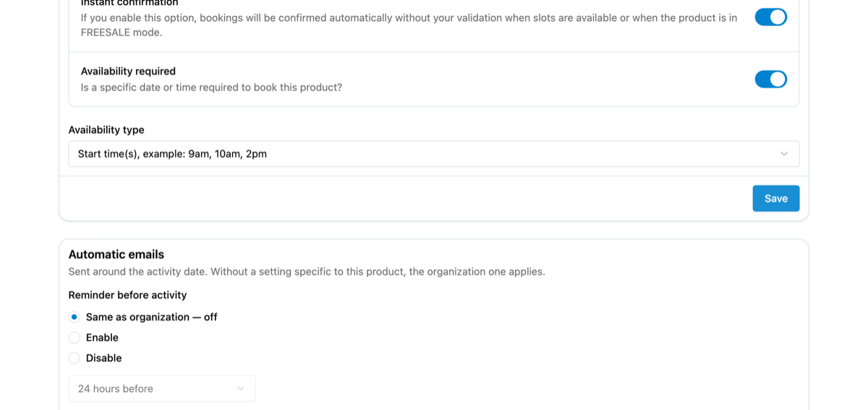Screen dimensions: 868x410
Task: Toggle the Availability required switch
Action: pyautogui.click(x=770, y=79)
